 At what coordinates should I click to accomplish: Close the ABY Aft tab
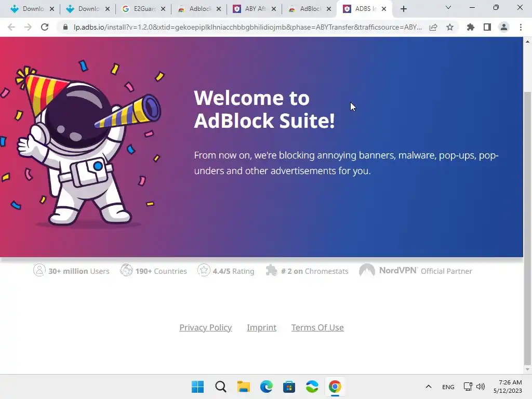[x=274, y=9]
